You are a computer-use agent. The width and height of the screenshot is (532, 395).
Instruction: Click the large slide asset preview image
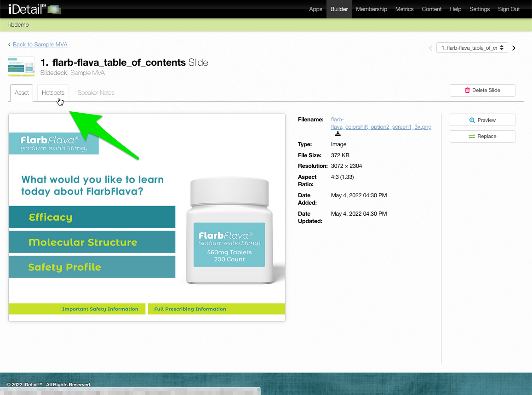[147, 218]
